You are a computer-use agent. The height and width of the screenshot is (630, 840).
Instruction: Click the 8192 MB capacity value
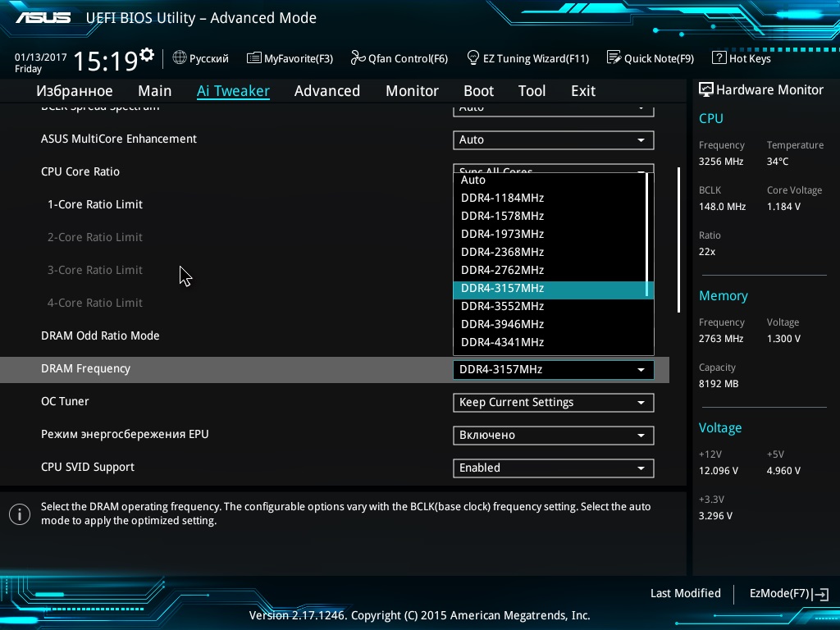click(719, 384)
